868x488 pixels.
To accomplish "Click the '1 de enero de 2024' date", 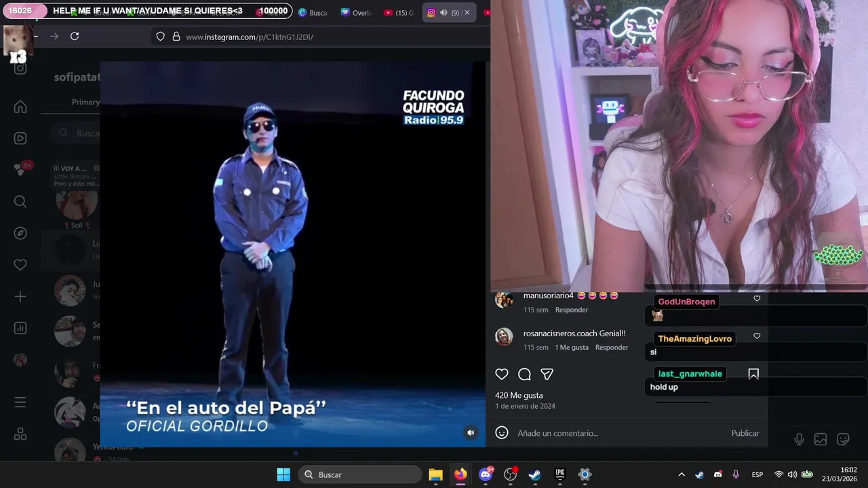I will coord(525,406).
